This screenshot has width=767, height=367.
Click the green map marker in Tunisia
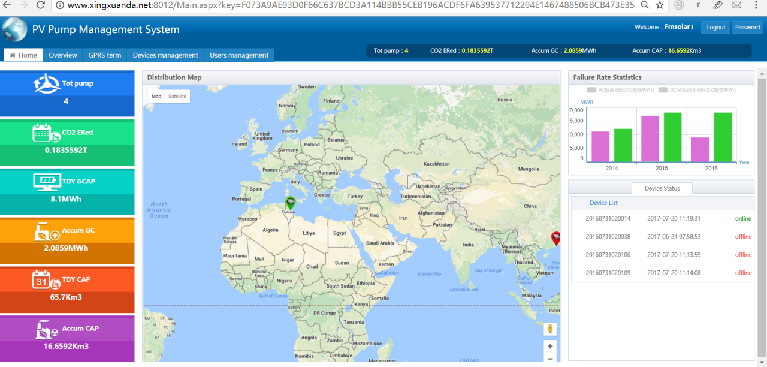coord(291,203)
